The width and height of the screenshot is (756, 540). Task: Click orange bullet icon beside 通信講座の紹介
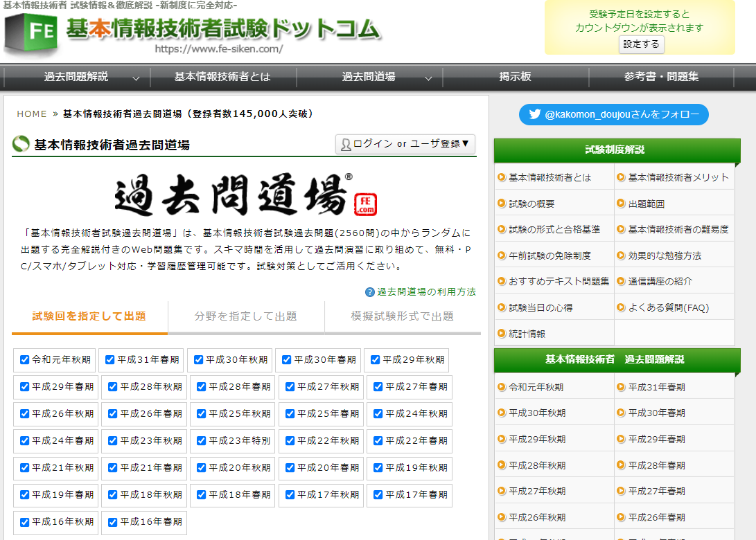(621, 281)
